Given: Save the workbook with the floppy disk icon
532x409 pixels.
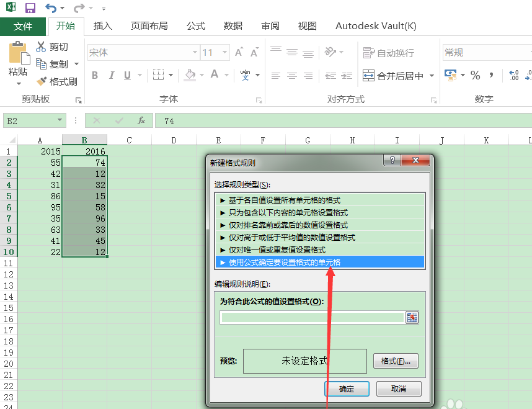Looking at the screenshot, I should tap(30, 7).
